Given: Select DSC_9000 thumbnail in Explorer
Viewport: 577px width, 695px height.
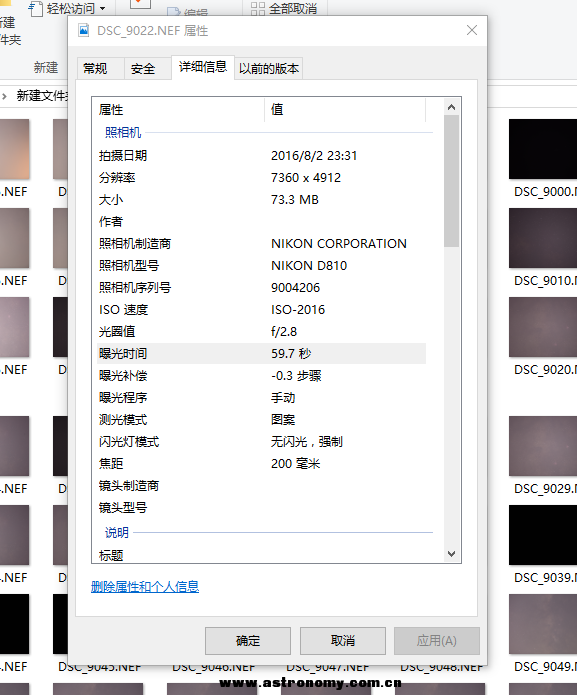Looking at the screenshot, I should pyautogui.click(x=543, y=149).
